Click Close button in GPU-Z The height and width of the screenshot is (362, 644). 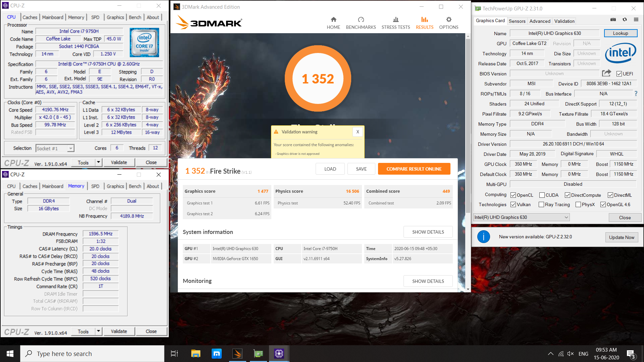tap(625, 218)
